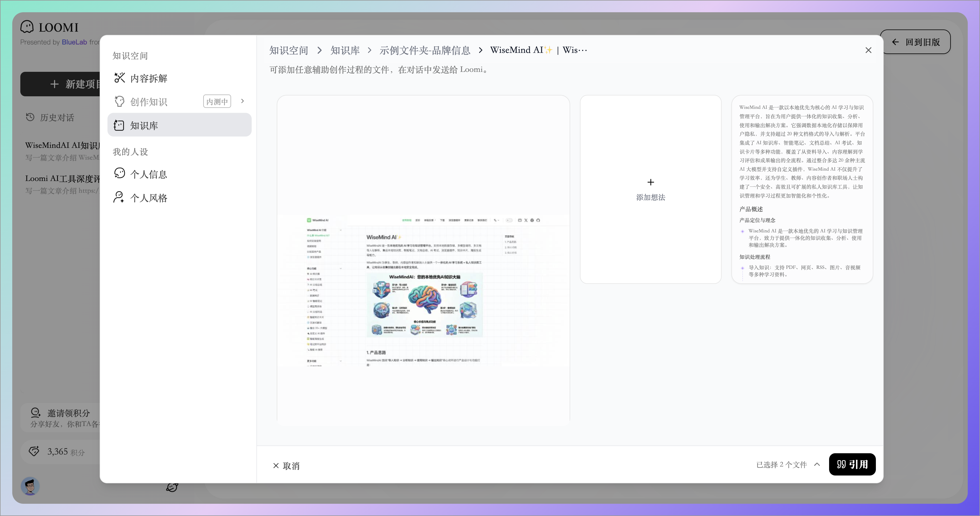Image resolution: width=980 pixels, height=516 pixels.
Task: Expand the 创作知识 chevron arrow
Action: click(242, 101)
